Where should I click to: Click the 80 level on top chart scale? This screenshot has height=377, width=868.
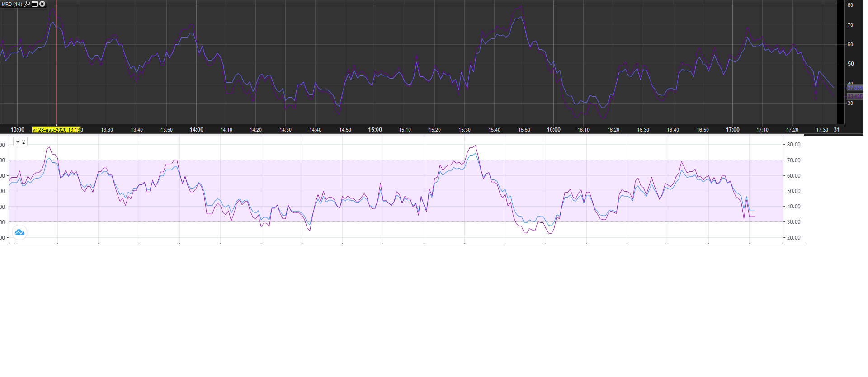850,5
